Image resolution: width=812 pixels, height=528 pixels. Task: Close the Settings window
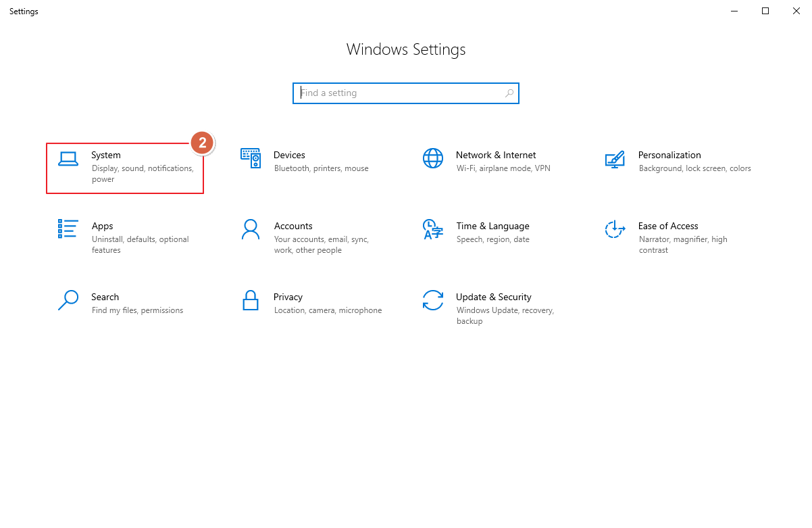click(x=796, y=11)
